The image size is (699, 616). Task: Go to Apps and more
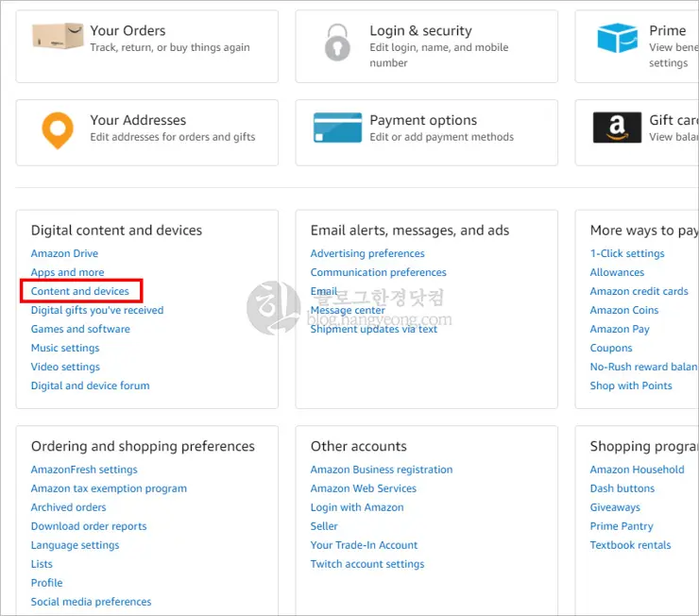click(67, 272)
